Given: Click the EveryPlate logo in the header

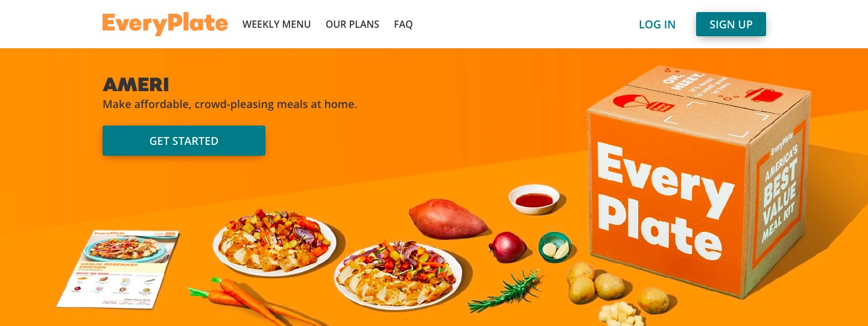Looking at the screenshot, I should point(165,24).
